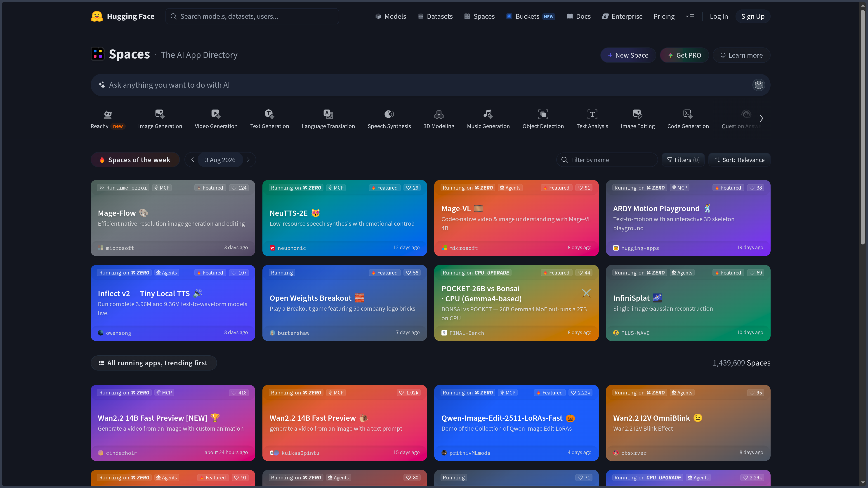Go to Spaces in the top navigation
Screen dimensions: 868x488
479,16
